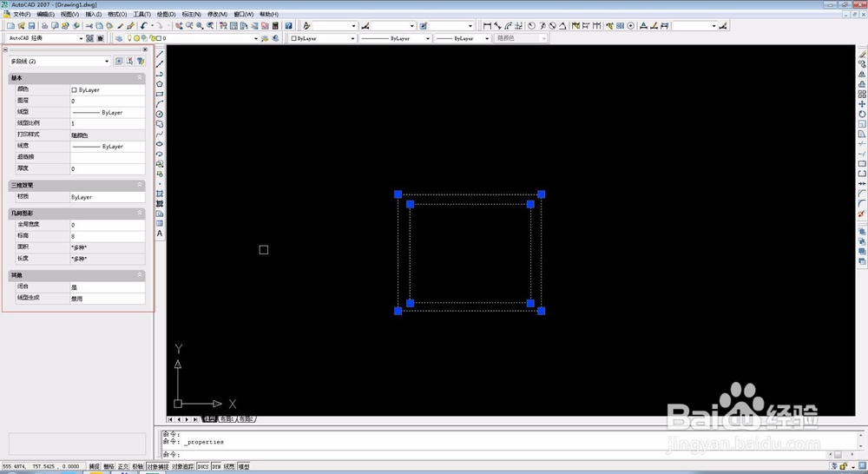Toggle 线宽 lineweight display in status bar
This screenshot has width=868, height=474.
[229, 467]
